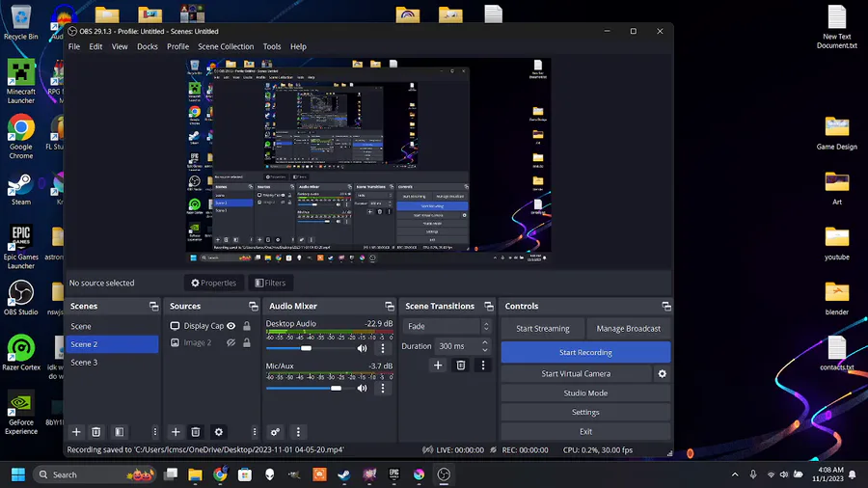Open the Scene Collection menu

pyautogui.click(x=226, y=46)
